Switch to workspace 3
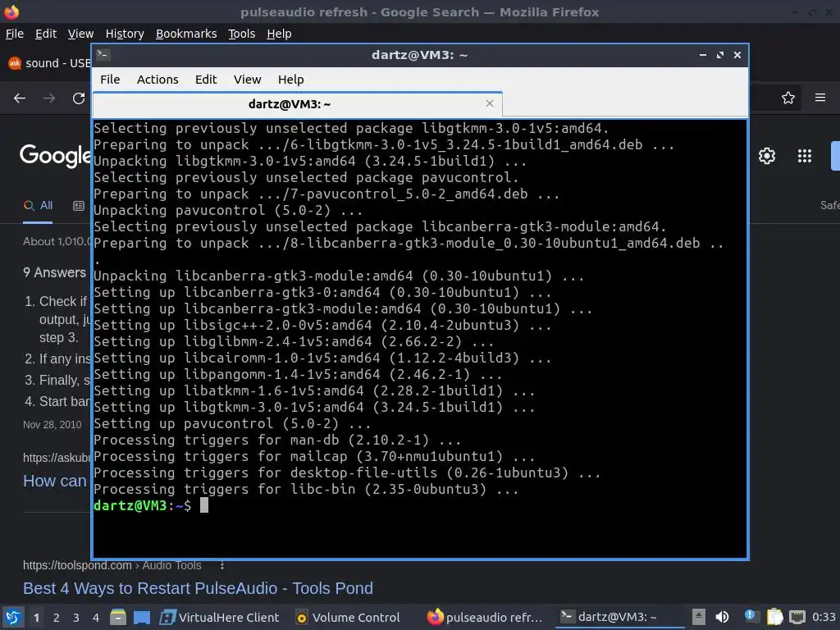 [x=76, y=618]
